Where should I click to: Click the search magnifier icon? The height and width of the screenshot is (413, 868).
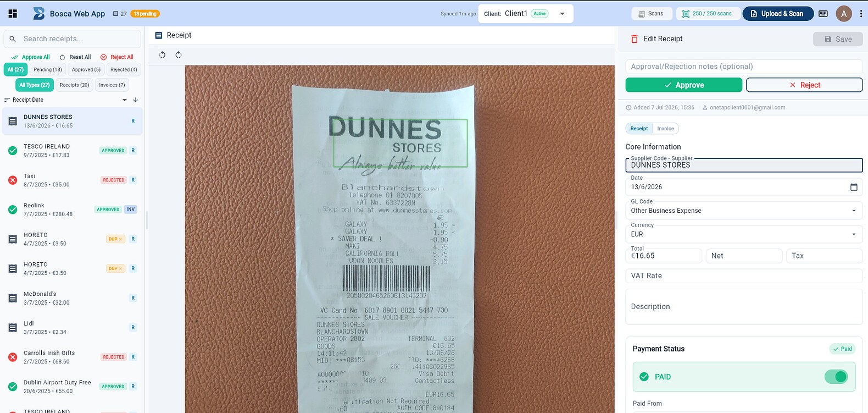coord(13,39)
